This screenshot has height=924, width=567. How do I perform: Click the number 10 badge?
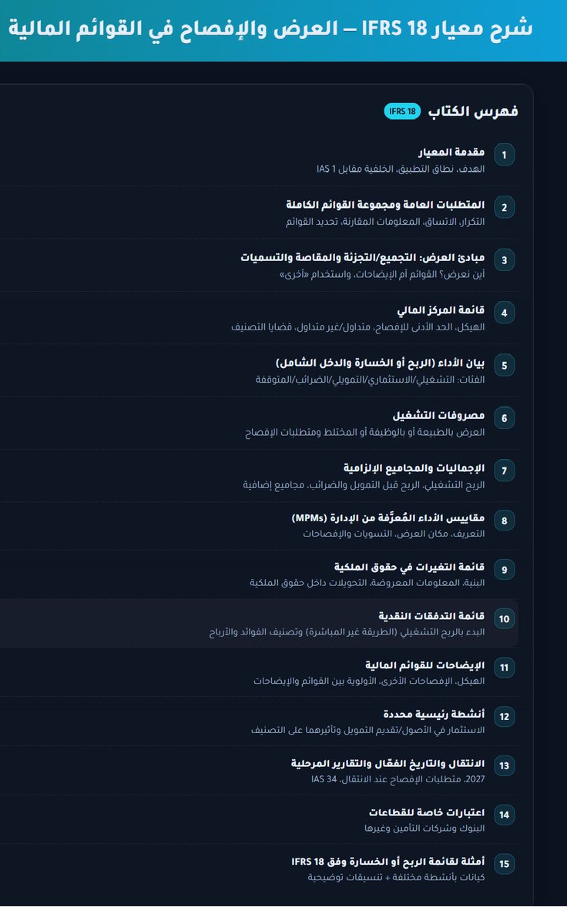[505, 618]
